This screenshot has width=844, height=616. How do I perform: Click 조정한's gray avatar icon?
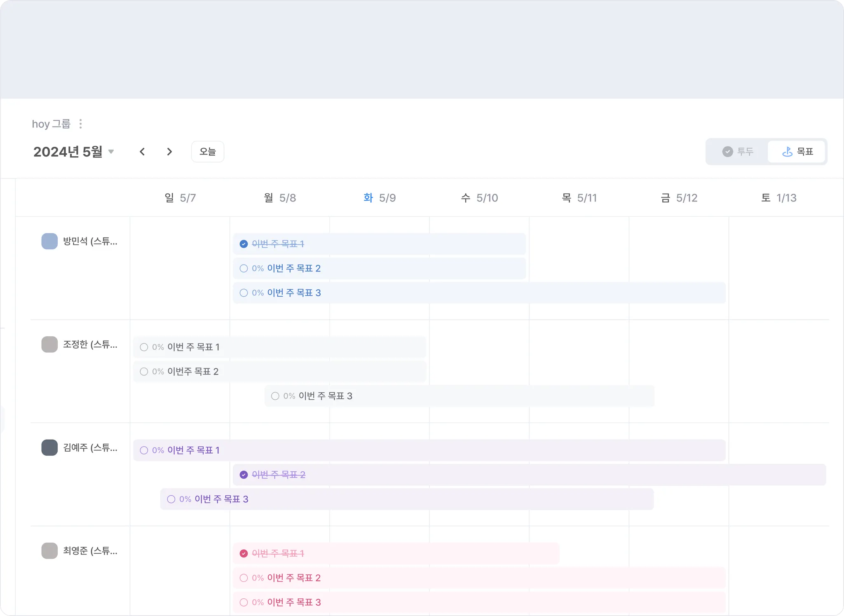coord(49,344)
